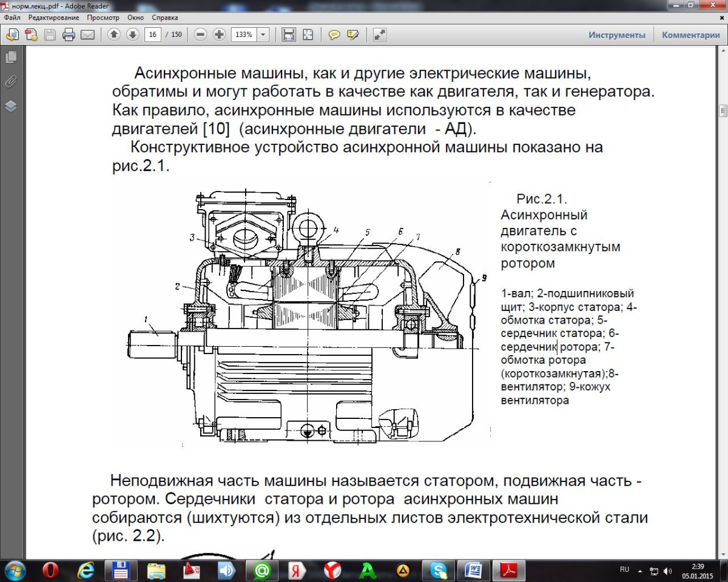Screen dimensions: 728x582
Task: Open the Комментарии pane
Action: click(x=690, y=35)
